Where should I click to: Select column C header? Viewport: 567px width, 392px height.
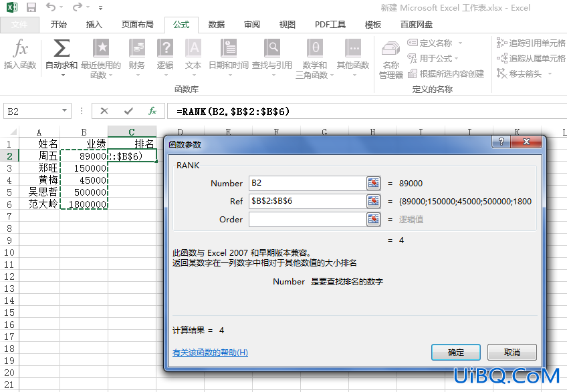pos(132,132)
